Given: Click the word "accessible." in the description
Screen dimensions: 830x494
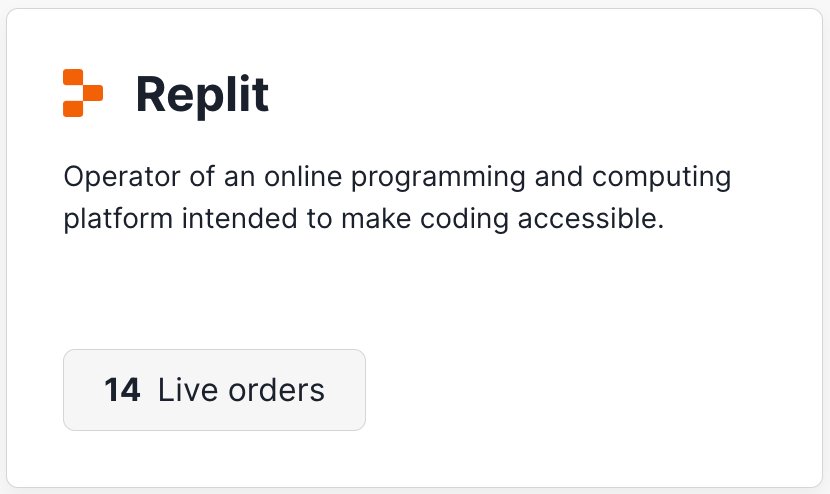Looking at the screenshot, I should click(x=591, y=219).
